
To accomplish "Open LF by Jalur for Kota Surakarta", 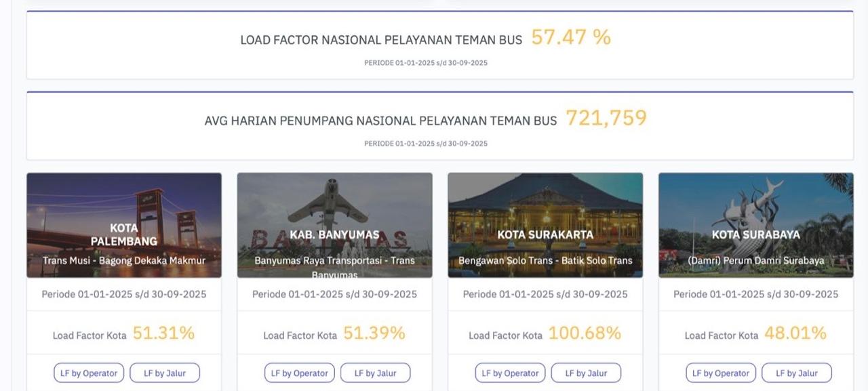I will pyautogui.click(x=586, y=373).
